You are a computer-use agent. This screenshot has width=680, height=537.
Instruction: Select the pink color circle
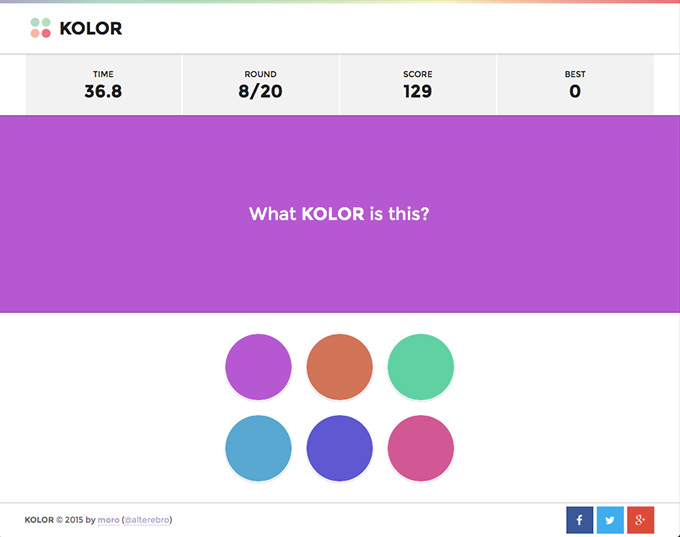click(421, 448)
